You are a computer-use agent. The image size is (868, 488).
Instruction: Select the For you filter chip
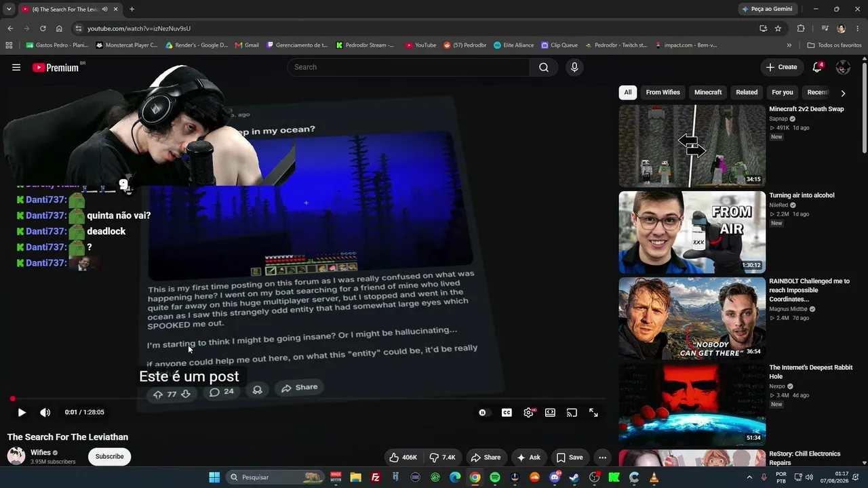point(782,92)
